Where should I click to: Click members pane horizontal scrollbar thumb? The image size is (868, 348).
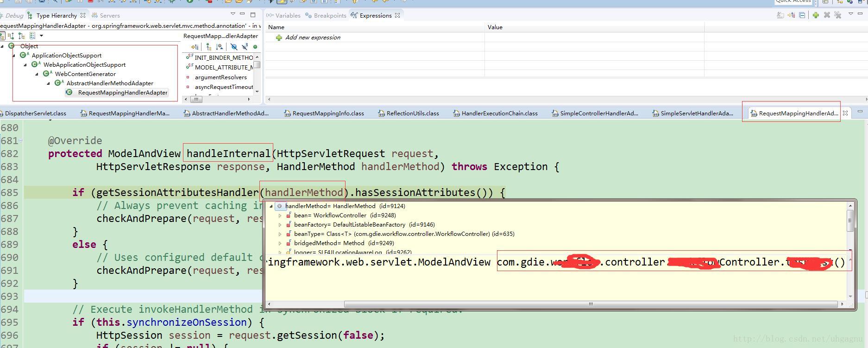[196, 99]
